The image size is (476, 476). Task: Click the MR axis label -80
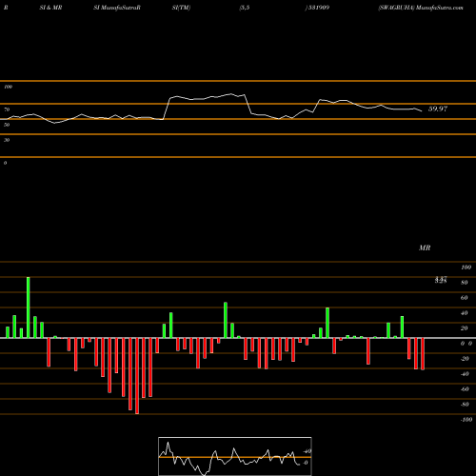[465, 405]
